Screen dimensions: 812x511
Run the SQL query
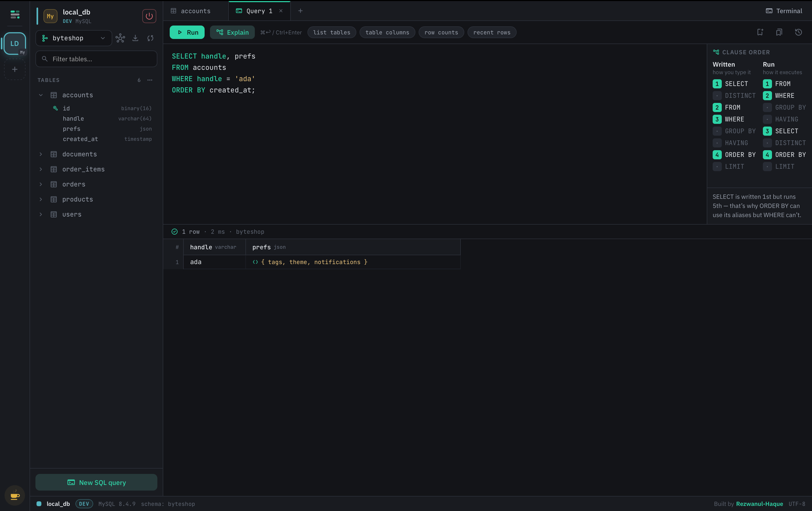coord(187,33)
